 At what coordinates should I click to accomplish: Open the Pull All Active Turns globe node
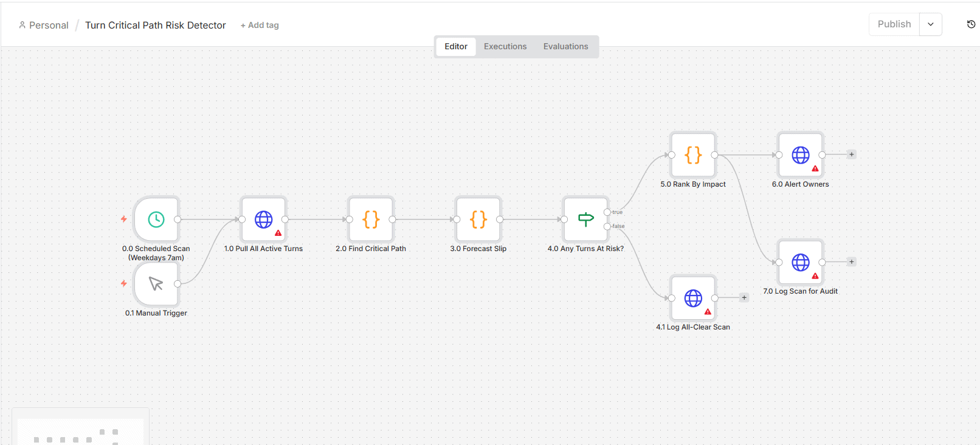pos(263,219)
